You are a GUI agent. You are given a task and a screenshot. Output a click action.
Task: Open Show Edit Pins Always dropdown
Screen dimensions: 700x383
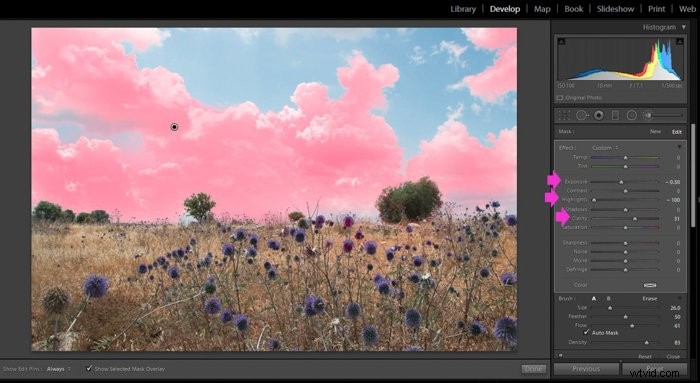point(58,369)
